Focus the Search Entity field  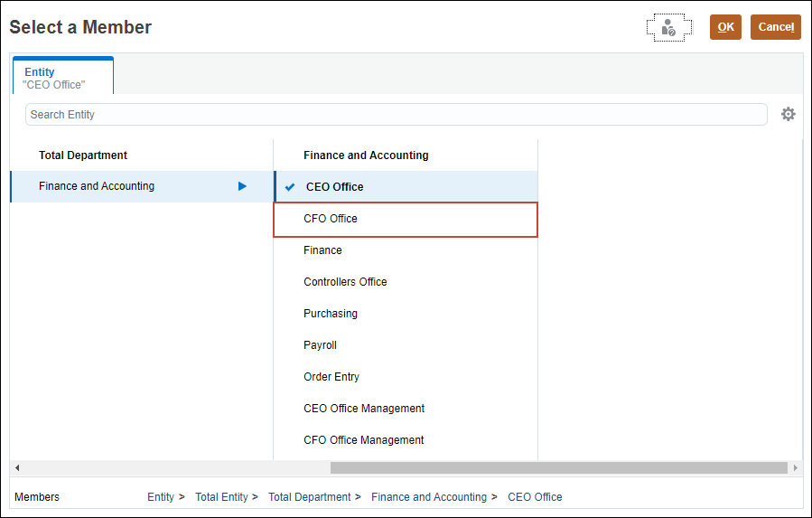397,115
